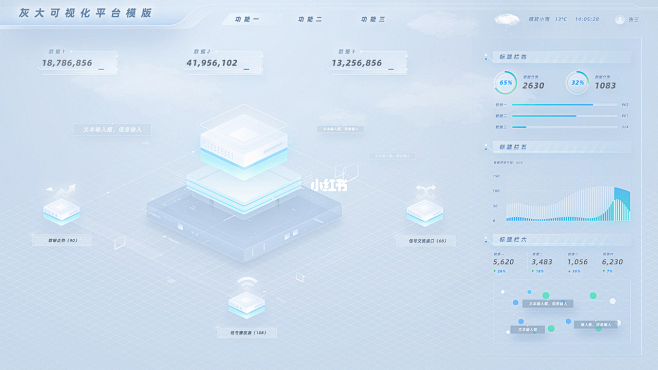Image resolution: width=658 pixels, height=370 pixels.
Task: Click the 18,786,856 data card
Action: pyautogui.click(x=77, y=61)
